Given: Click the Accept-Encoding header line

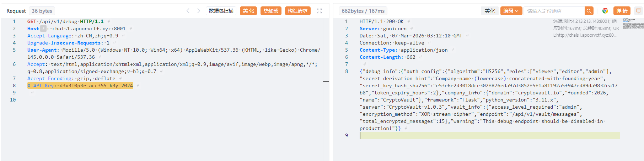Looking at the screenshot, I should [71, 78].
